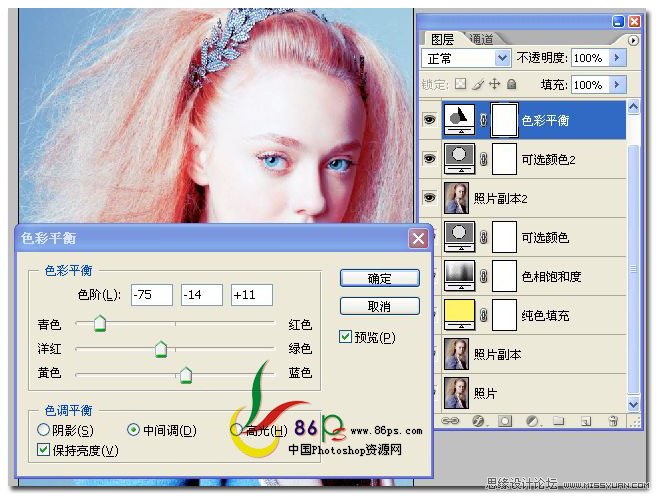Lock all padlock icon
This screenshot has width=660, height=500.
511,84
